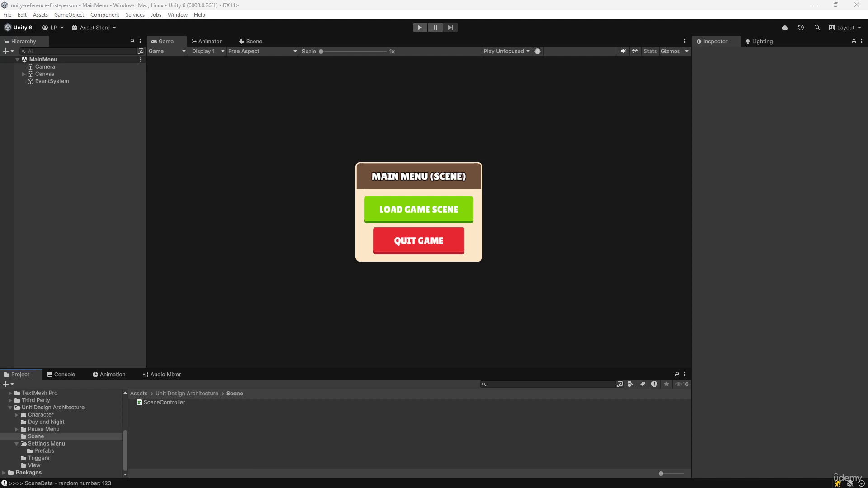Click the Favorites star icon in Project
This screenshot has height=488, width=868.
click(666, 384)
